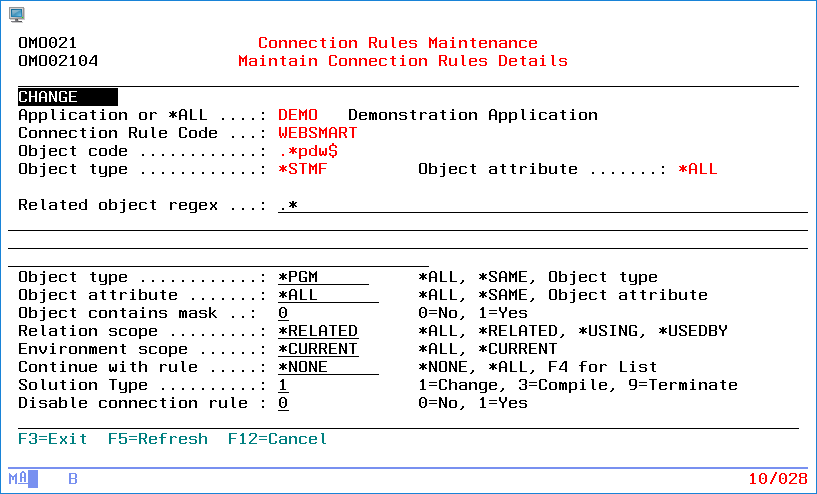Screen dimensions: 817x494
Task: Click the *STMF object type value
Action: (x=303, y=169)
